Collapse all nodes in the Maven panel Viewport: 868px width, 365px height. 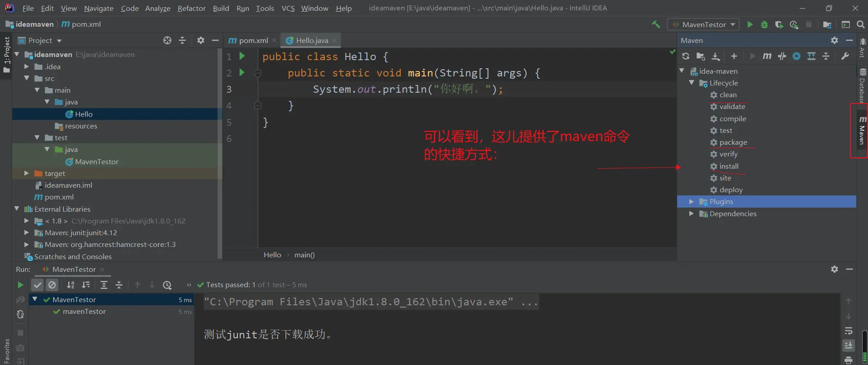click(826, 56)
